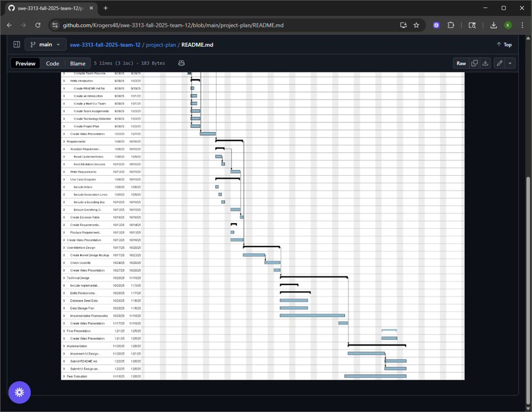Open the K profile avatar menu
This screenshot has height=412, width=532.
point(508,25)
